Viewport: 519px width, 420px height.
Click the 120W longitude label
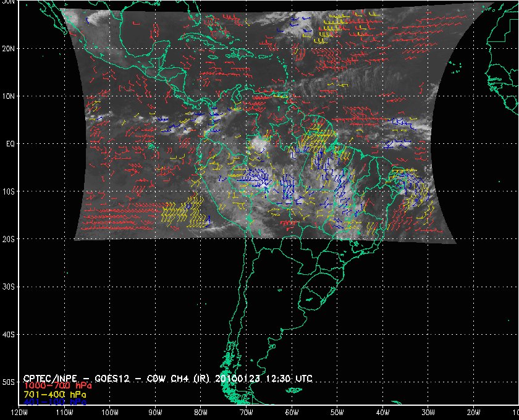[x=19, y=412]
